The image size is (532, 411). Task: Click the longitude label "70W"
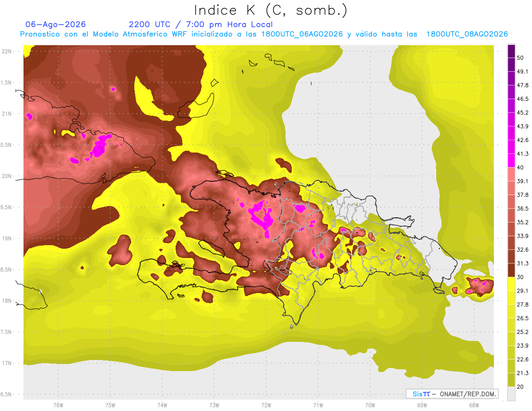[370, 405]
